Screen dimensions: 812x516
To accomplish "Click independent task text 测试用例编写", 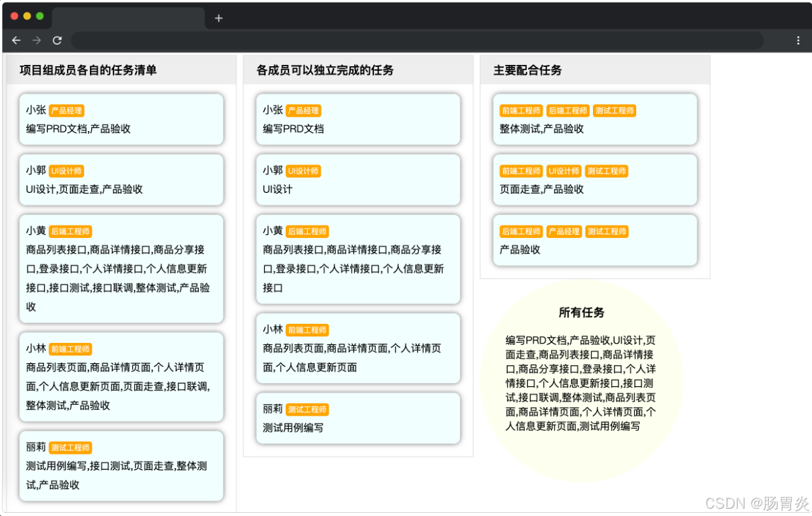I will click(293, 428).
